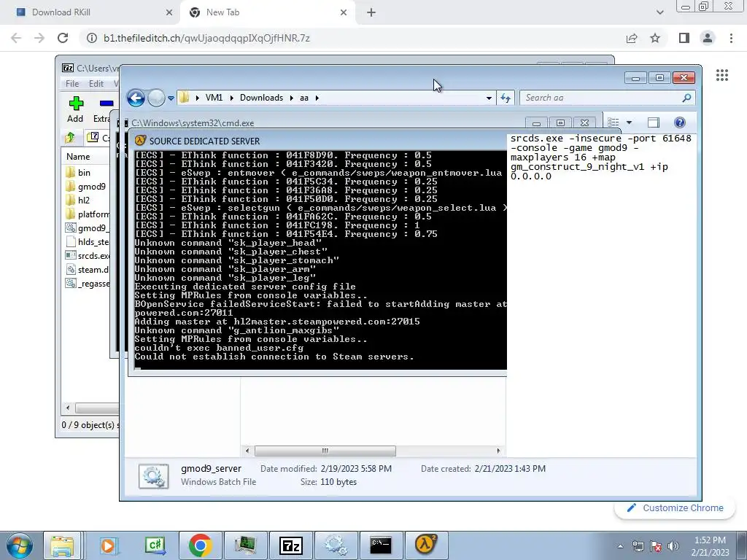Show hidden system tray icons
Image resolution: width=747 pixels, height=560 pixels.
click(620, 546)
